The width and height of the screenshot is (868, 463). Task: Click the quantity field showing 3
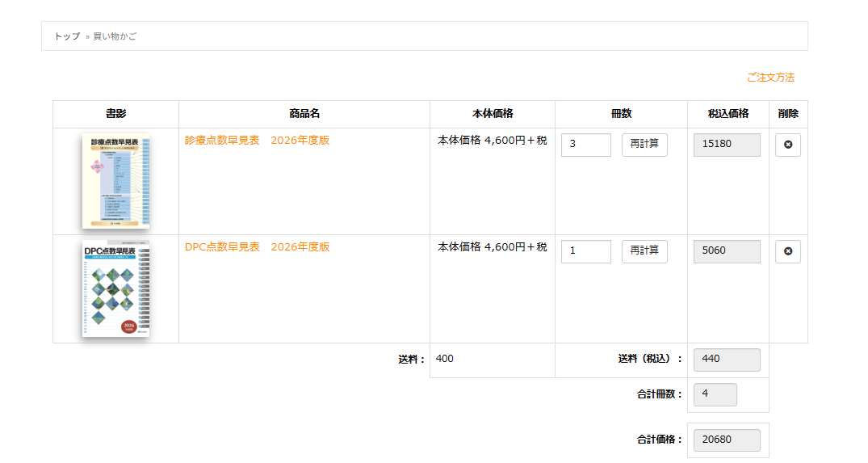(585, 145)
